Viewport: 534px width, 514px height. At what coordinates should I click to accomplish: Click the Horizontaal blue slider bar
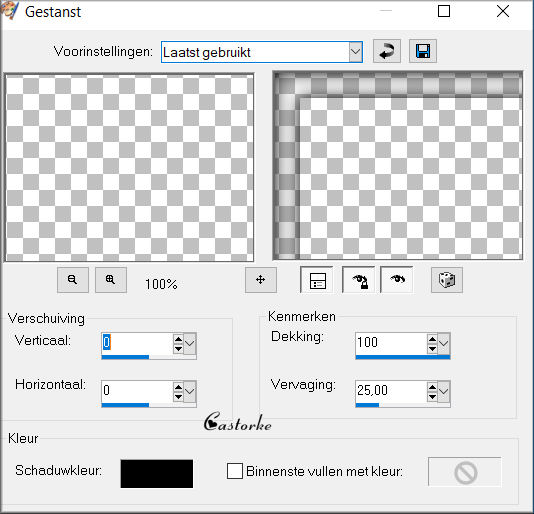(149, 405)
